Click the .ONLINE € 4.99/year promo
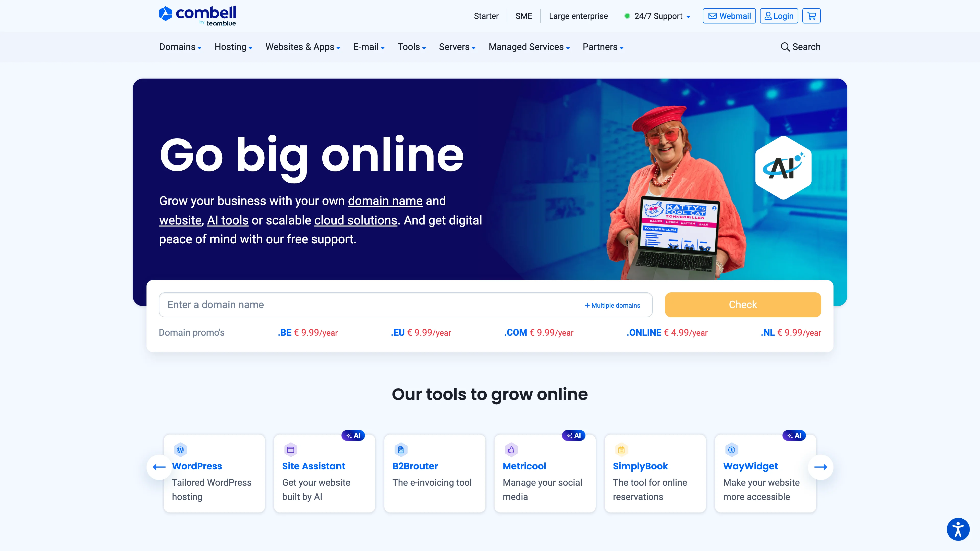The image size is (980, 551). click(x=667, y=333)
